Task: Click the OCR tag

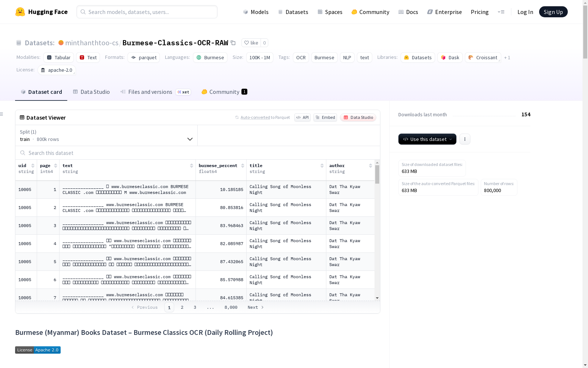Action: click(x=301, y=57)
